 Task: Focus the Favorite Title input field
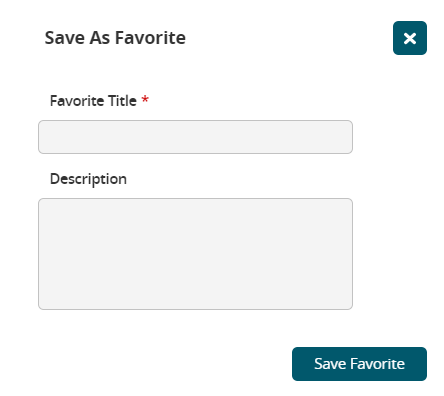pos(195,137)
